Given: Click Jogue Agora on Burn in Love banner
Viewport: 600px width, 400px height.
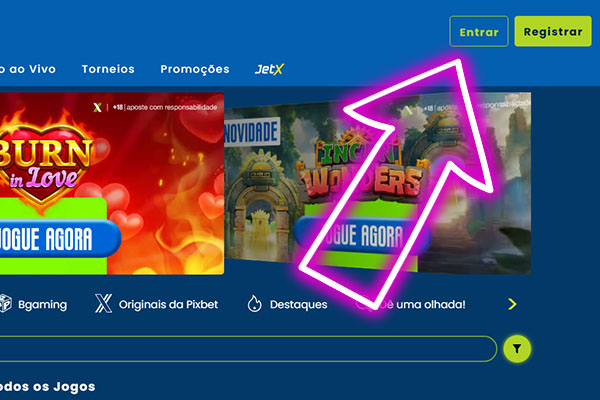Looking at the screenshot, I should point(60,239).
